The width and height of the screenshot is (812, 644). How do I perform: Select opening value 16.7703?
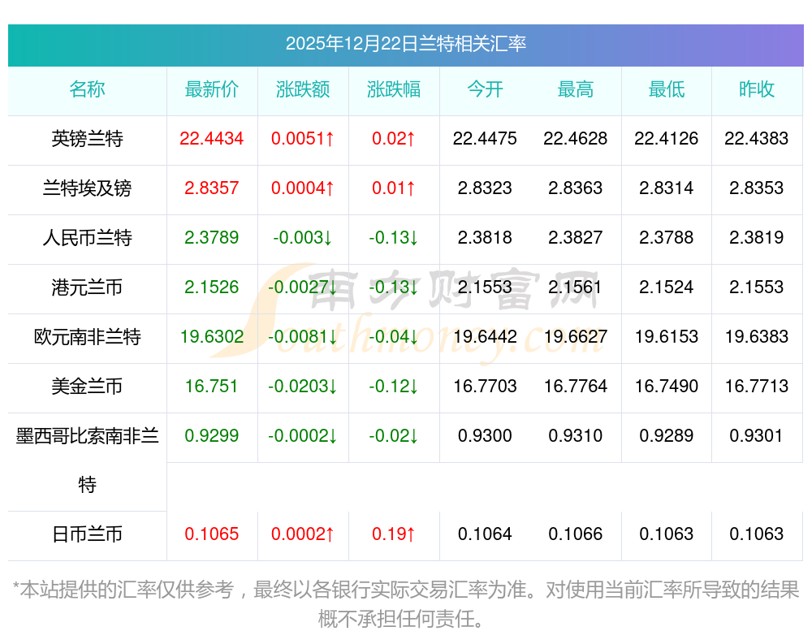coord(485,386)
